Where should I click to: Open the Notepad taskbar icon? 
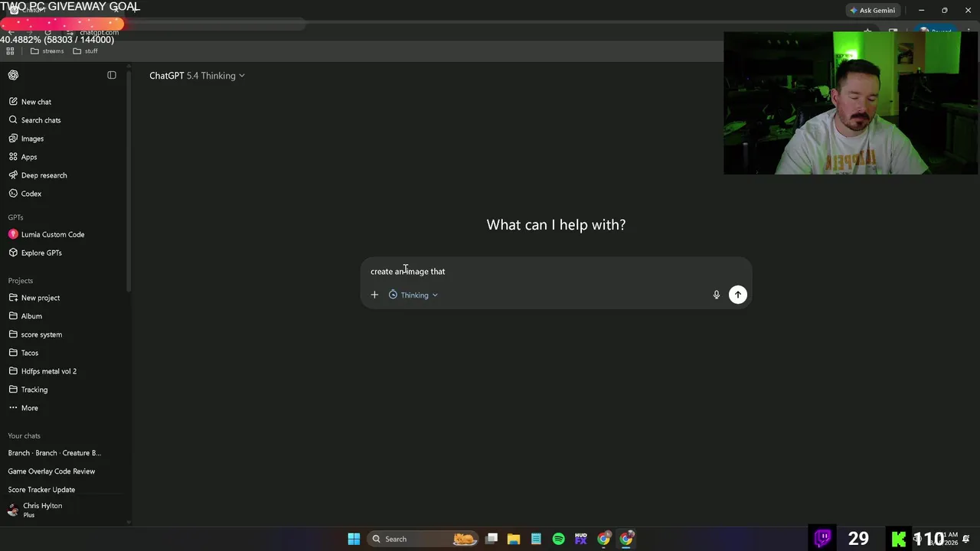coord(536,539)
